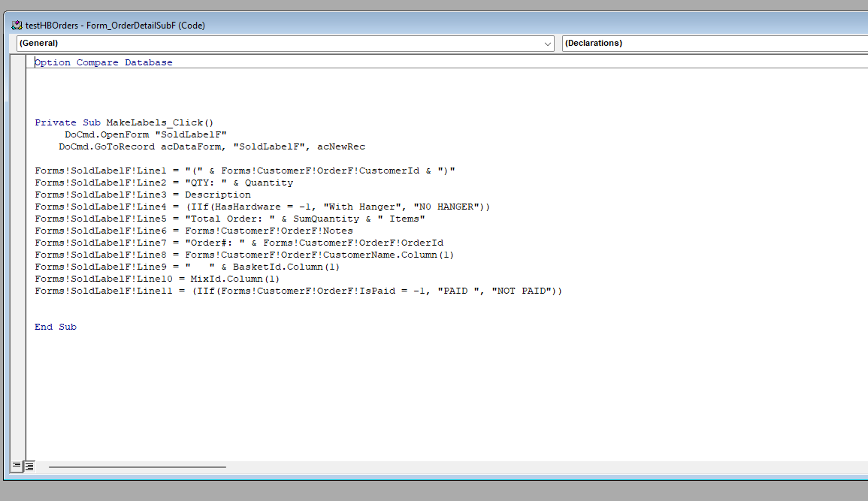
Task: Switch to Procedure View
Action: [17, 466]
